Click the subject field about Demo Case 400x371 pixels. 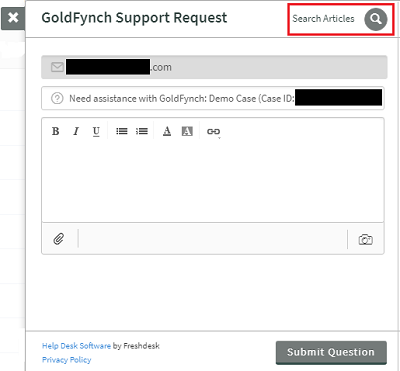pyautogui.click(x=213, y=98)
